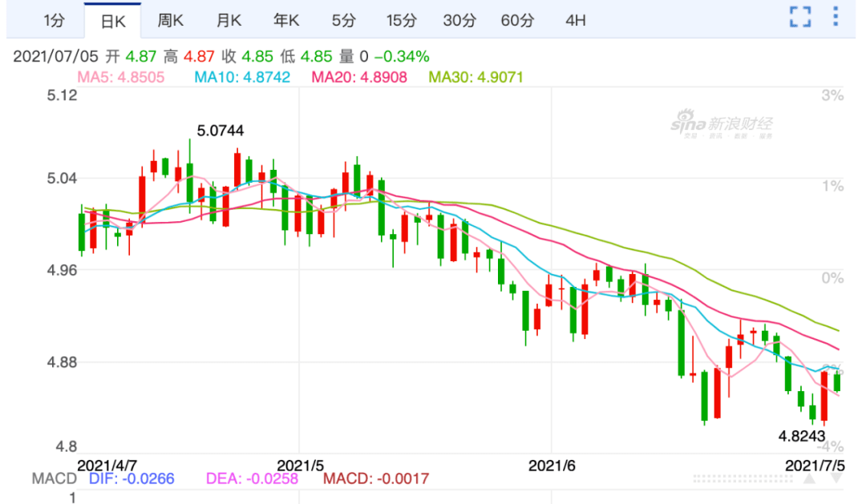Click the gray down triangle near MACD panel
This screenshot has width=866, height=504.
(836, 478)
